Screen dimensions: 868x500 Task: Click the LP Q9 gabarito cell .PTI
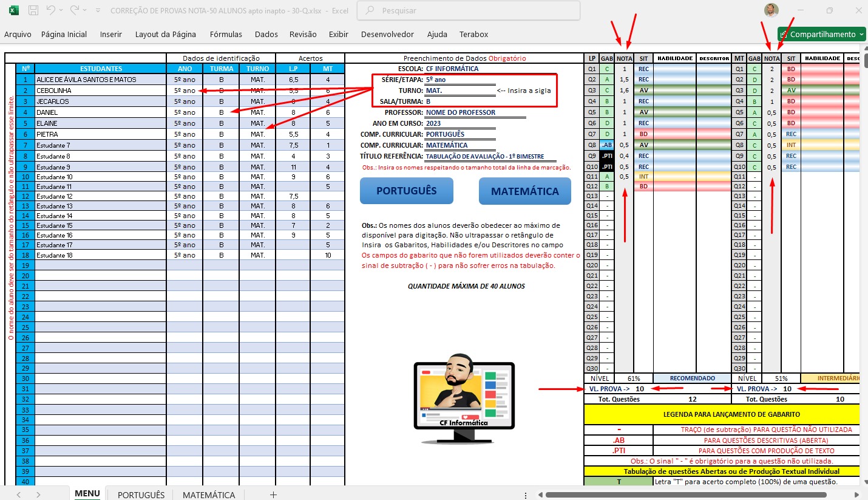click(x=607, y=156)
